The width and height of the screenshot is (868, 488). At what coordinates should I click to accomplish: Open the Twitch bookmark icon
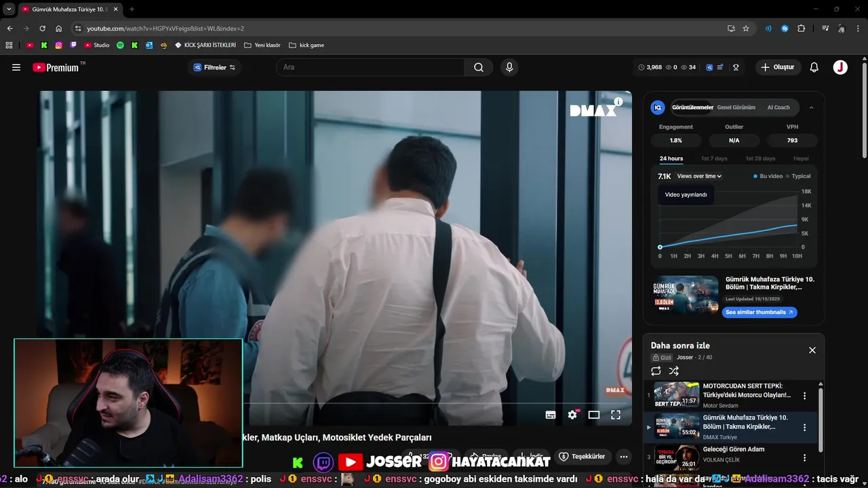click(x=73, y=45)
